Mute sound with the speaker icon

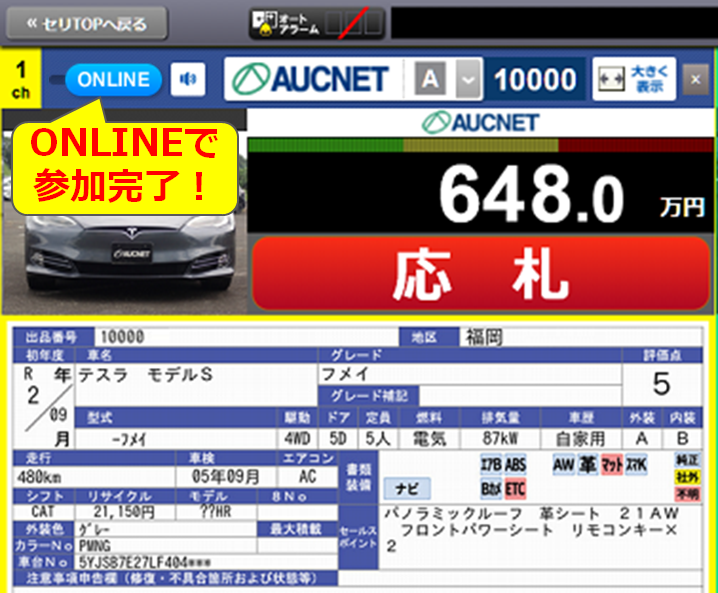click(188, 80)
